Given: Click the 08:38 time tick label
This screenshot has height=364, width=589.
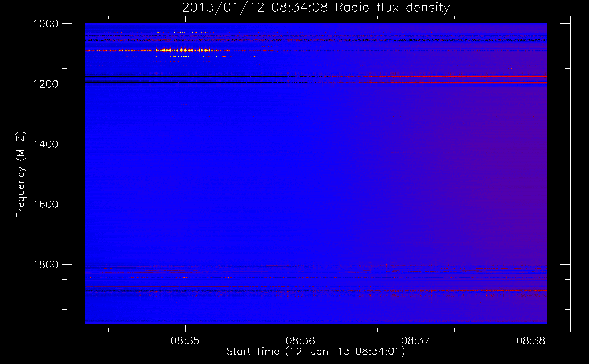Looking at the screenshot, I should click(x=531, y=341).
